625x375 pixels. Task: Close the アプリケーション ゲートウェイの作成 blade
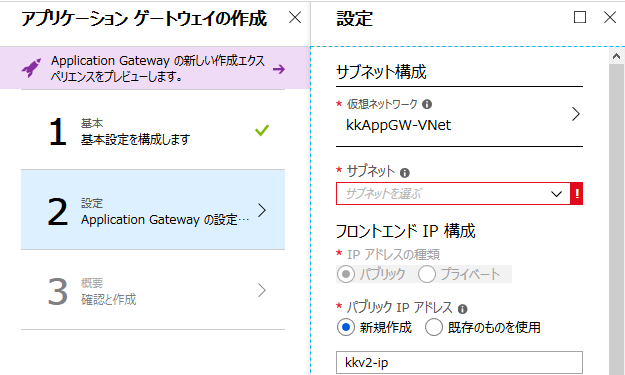click(x=295, y=18)
